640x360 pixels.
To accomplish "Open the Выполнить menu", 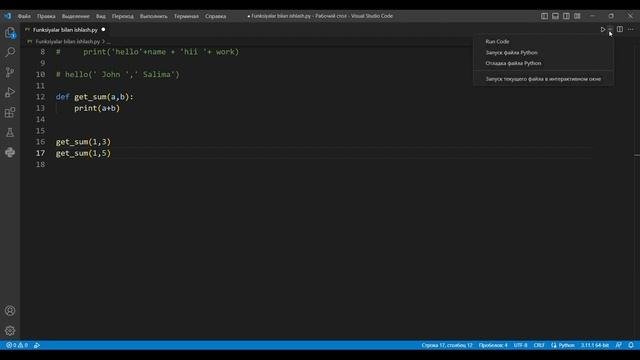I will 153,16.
